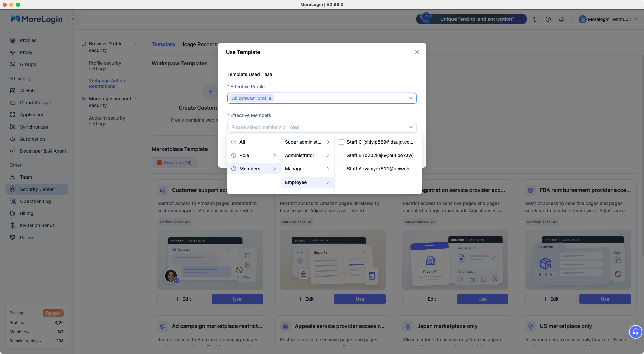Close the Use Template dialog

(417, 52)
